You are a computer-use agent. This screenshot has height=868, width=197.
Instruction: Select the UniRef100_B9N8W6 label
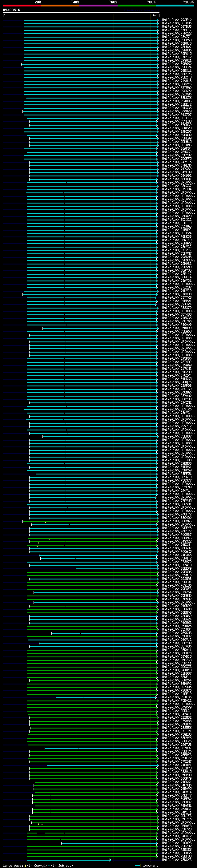coord(176,50)
